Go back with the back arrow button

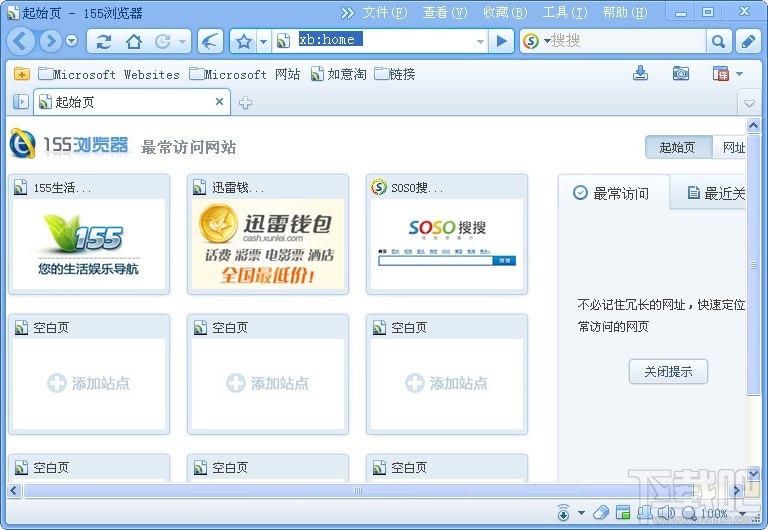tap(21, 41)
